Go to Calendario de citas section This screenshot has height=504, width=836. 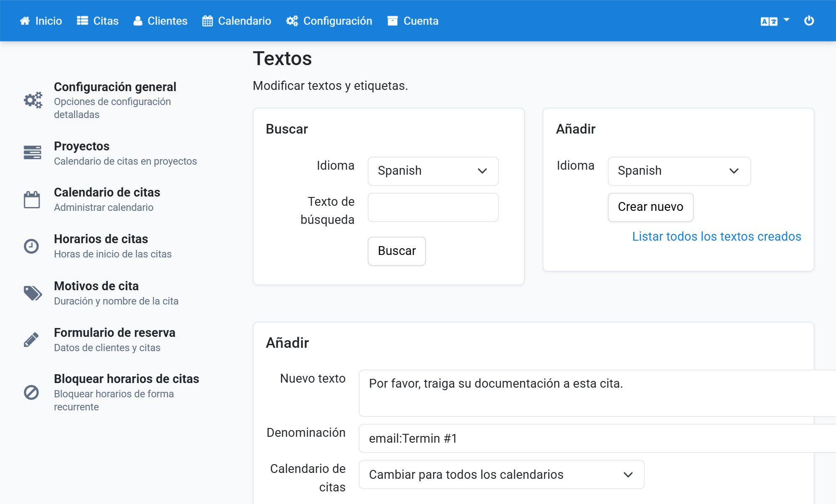[107, 192]
